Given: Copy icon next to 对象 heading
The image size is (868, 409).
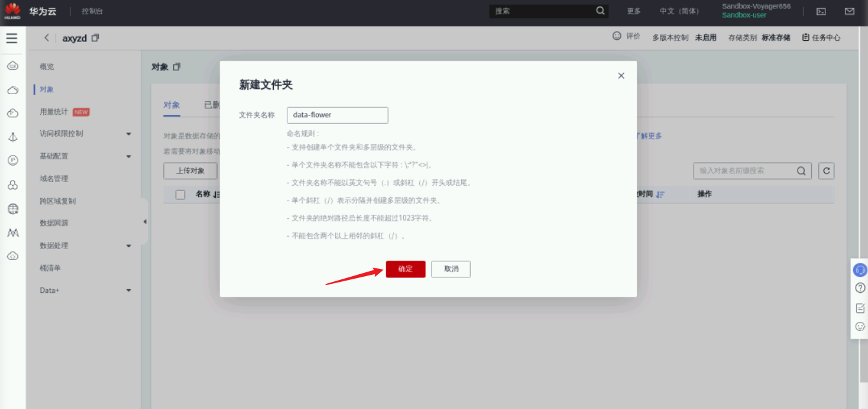Looking at the screenshot, I should point(177,67).
